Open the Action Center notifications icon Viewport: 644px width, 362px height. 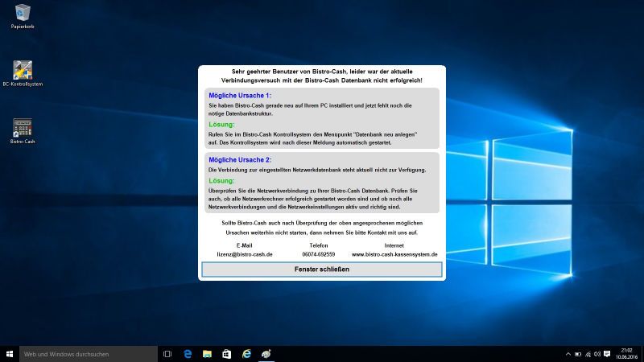(607, 354)
